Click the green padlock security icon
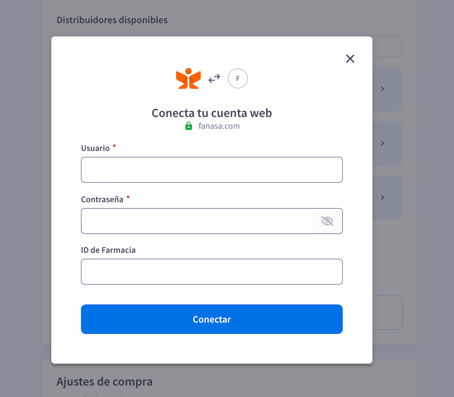The image size is (454, 397). (x=189, y=126)
